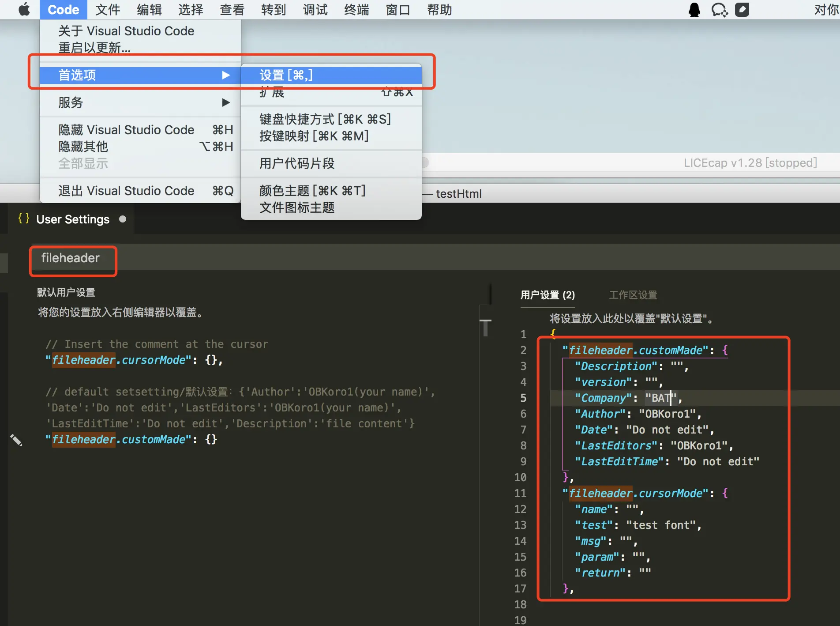Click the dark pen app menu bar icon
The height and width of the screenshot is (626, 840).
click(x=742, y=10)
